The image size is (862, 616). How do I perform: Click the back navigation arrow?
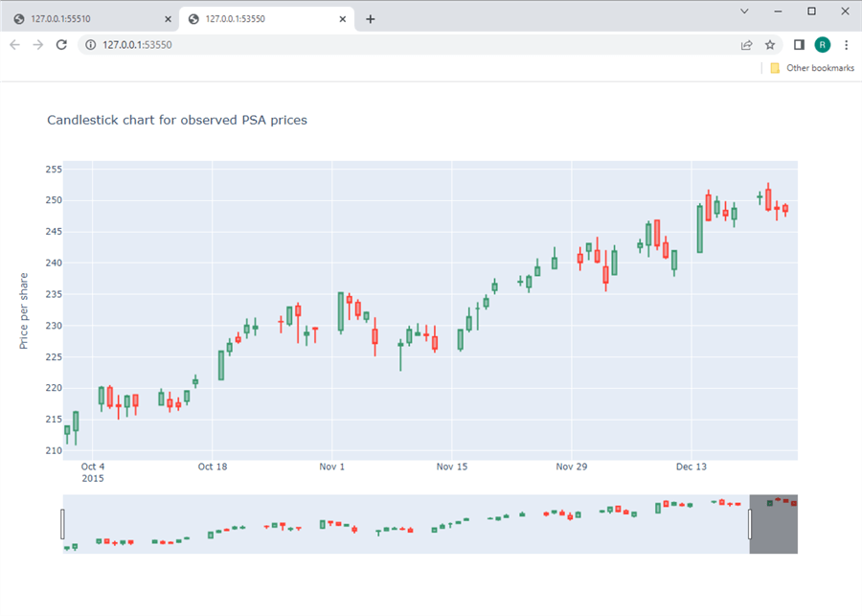(14, 44)
